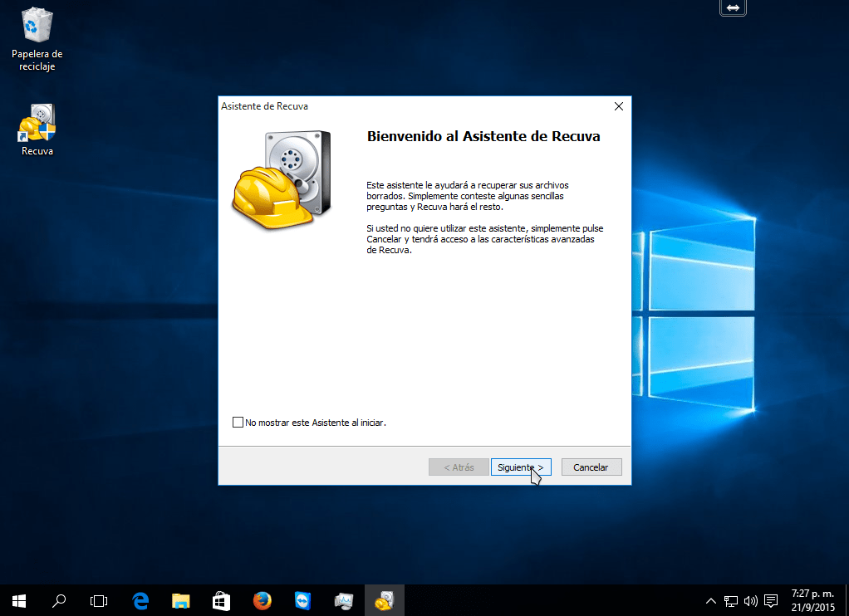Select the Recuva taskbar button
The height and width of the screenshot is (616, 849).
click(x=385, y=601)
